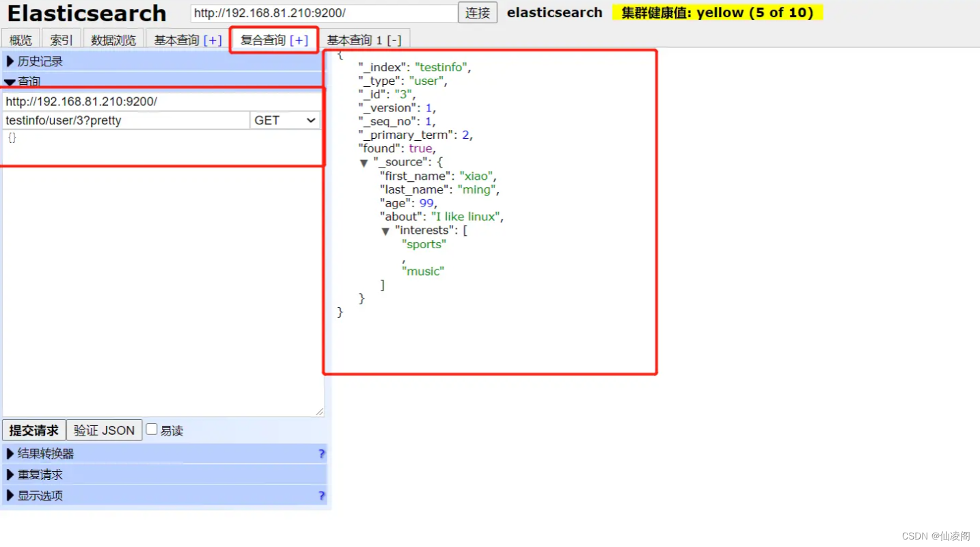This screenshot has width=980, height=547.
Task: Collapse the 查询 query section
Action: [x=165, y=81]
